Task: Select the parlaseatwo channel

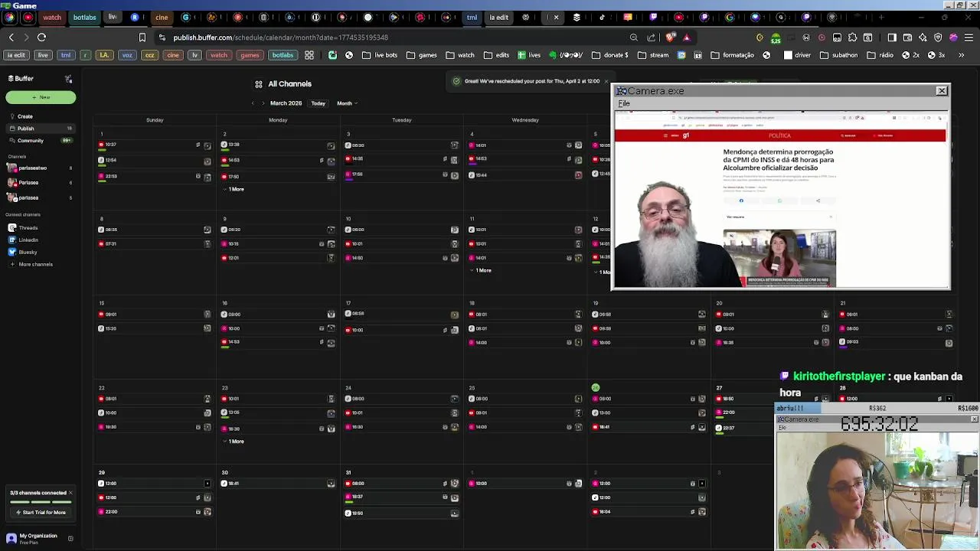Action: point(40,168)
